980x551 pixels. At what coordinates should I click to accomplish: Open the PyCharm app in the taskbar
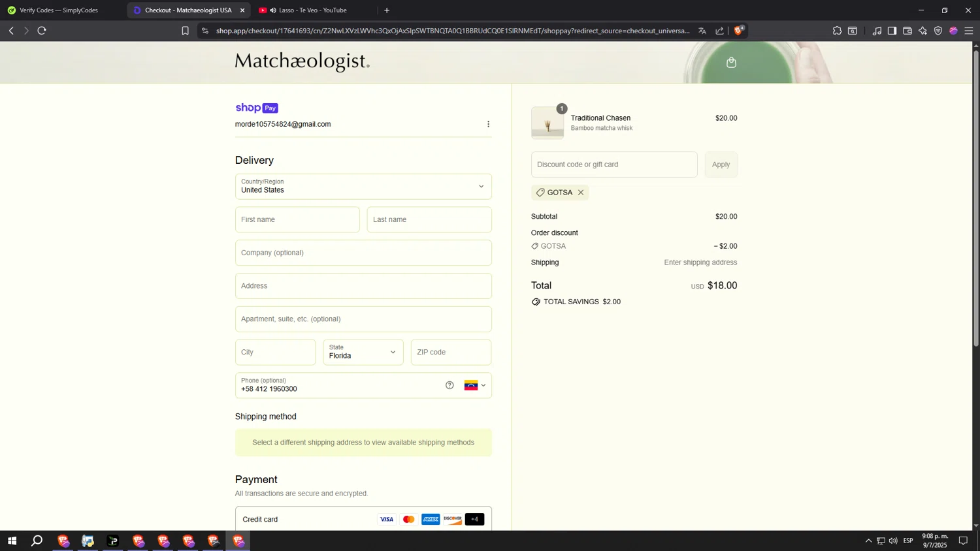(x=113, y=541)
